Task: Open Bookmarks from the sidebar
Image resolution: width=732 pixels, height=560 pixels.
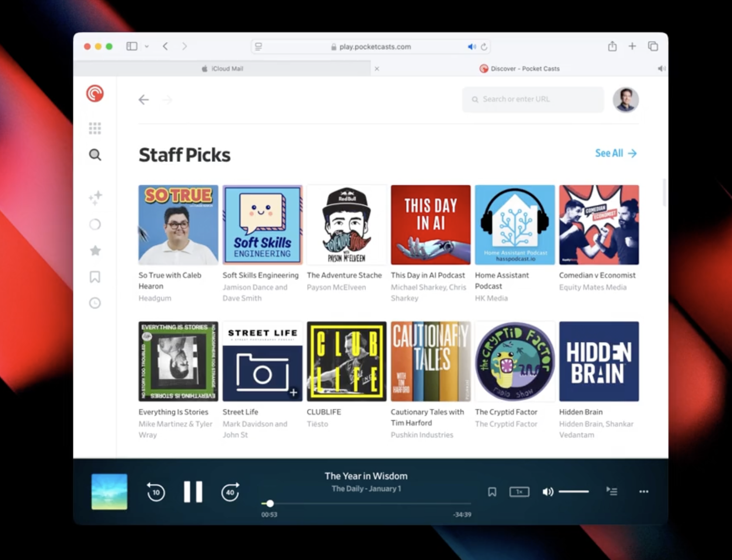Action: [x=95, y=277]
